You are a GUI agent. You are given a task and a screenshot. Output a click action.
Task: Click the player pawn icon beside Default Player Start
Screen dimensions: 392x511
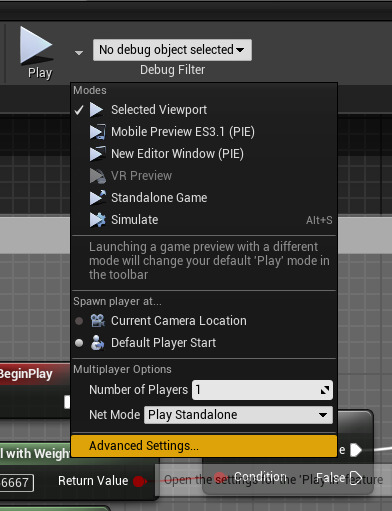[97, 343]
